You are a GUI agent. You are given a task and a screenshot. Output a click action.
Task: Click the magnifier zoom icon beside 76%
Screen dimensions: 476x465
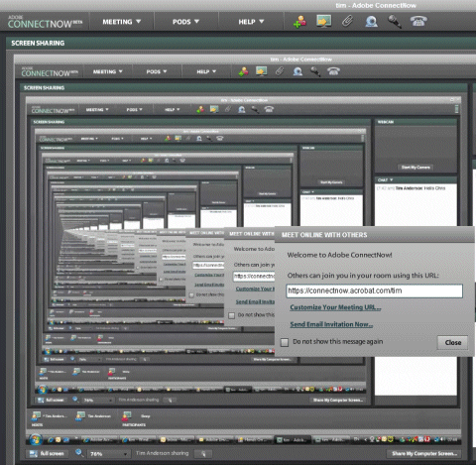(79, 452)
